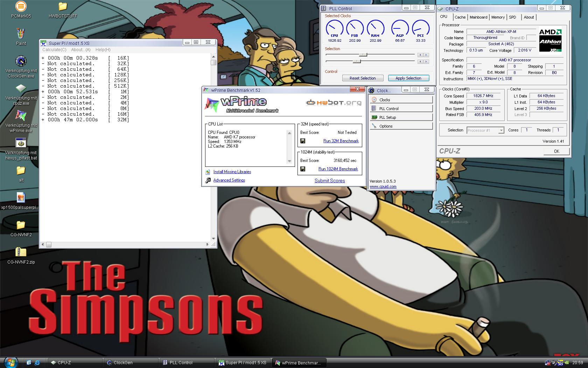Switch to ClockGen in the taskbar

pos(131,363)
